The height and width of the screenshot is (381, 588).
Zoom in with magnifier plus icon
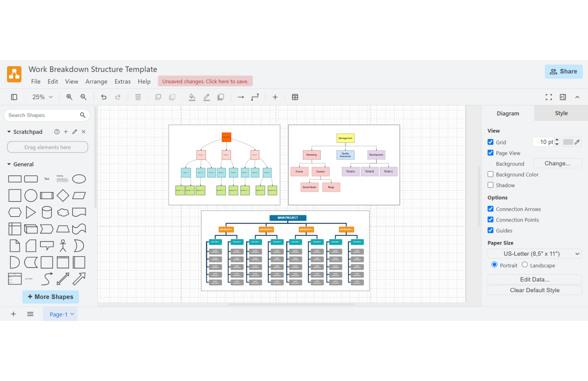(69, 97)
